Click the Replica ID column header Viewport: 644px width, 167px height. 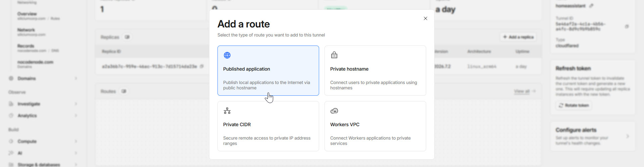111,51
